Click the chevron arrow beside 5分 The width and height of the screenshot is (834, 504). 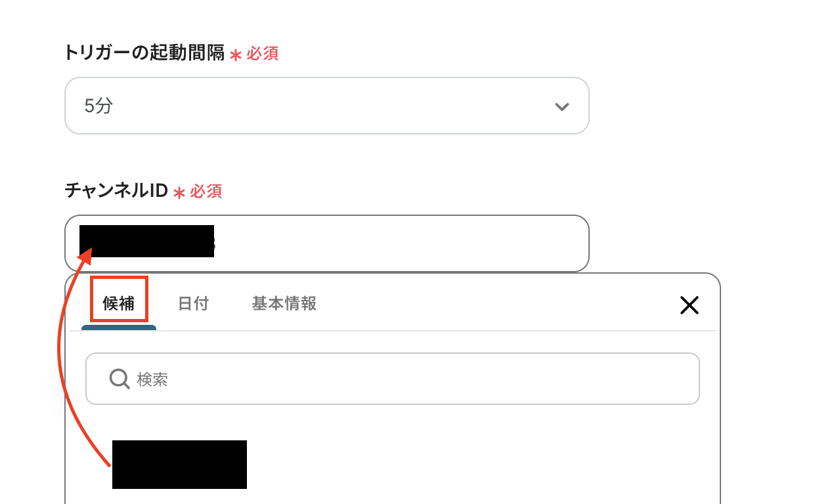pyautogui.click(x=561, y=106)
